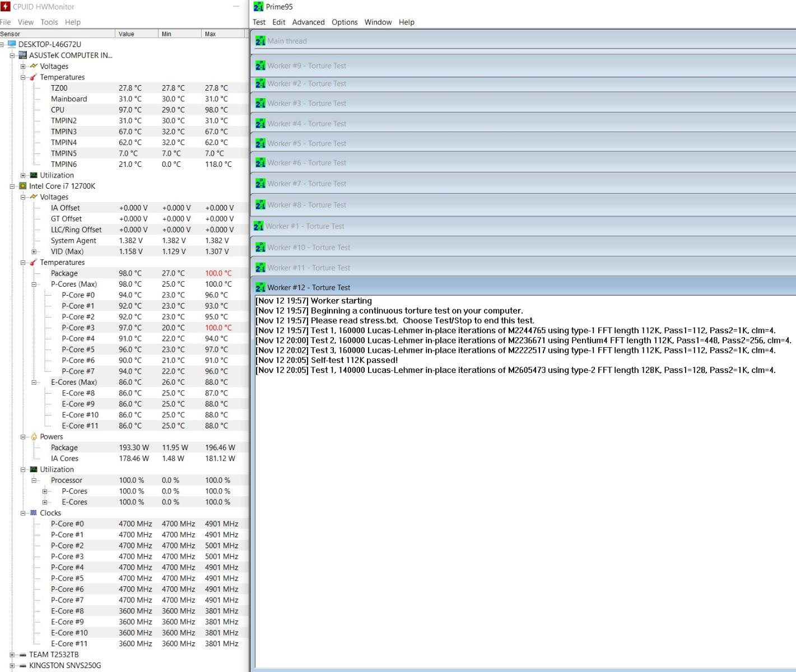Click the Prime95 title bar icon

(x=258, y=7)
